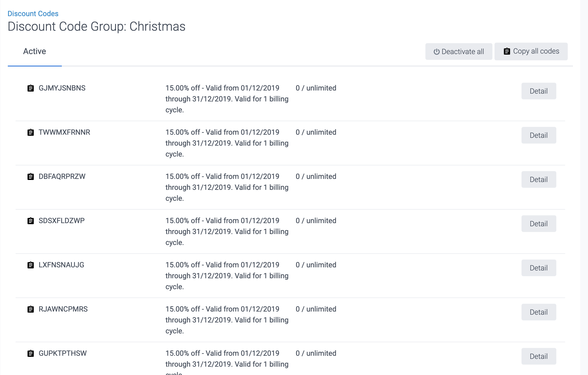The image size is (588, 375).
Task: Click clipboard icon for code RJAWNCPMRS
Action: 31,309
